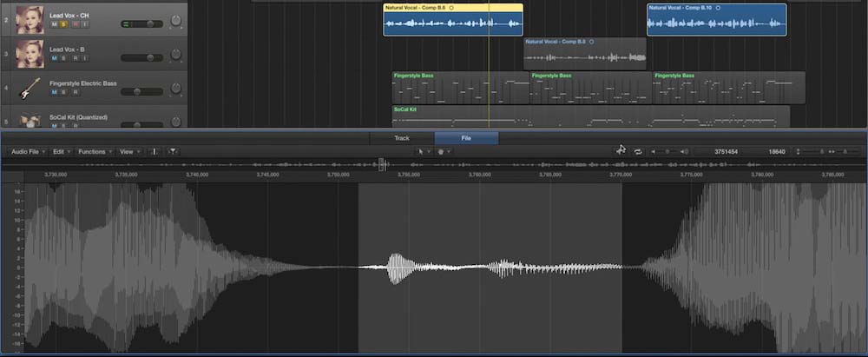Disable solo on Lead Vox - CH track

pos(63,23)
